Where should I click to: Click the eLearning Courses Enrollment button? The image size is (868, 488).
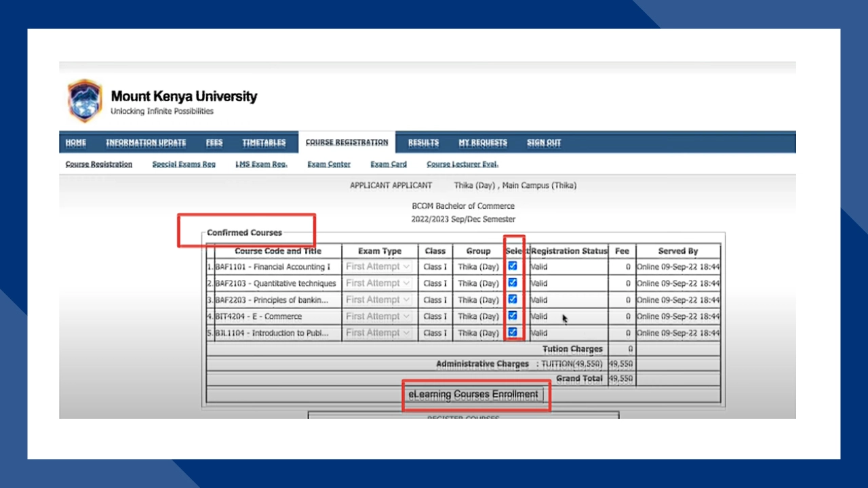pyautogui.click(x=474, y=394)
